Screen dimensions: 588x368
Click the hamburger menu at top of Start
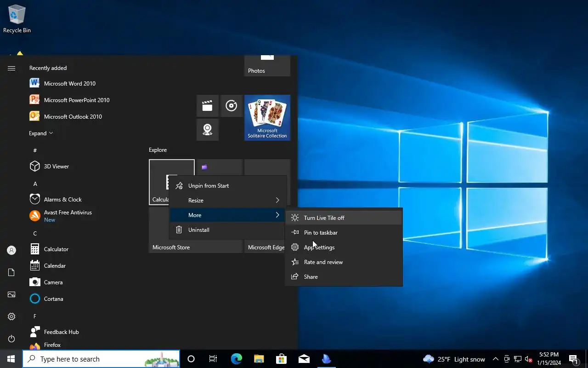click(11, 68)
